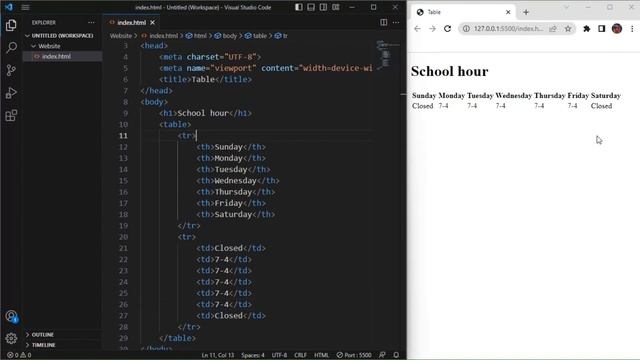Click the Sunday th code line
Viewport: 640px width, 360px height.
tap(231, 147)
